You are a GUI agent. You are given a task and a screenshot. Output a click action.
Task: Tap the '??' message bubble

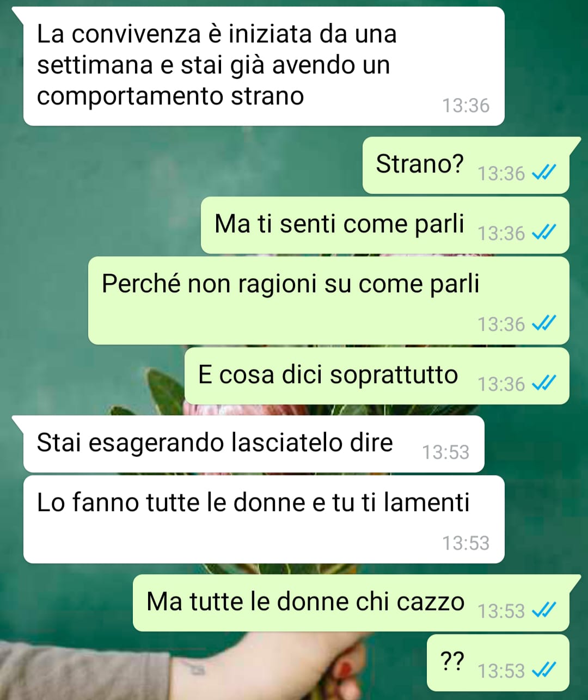498,663
